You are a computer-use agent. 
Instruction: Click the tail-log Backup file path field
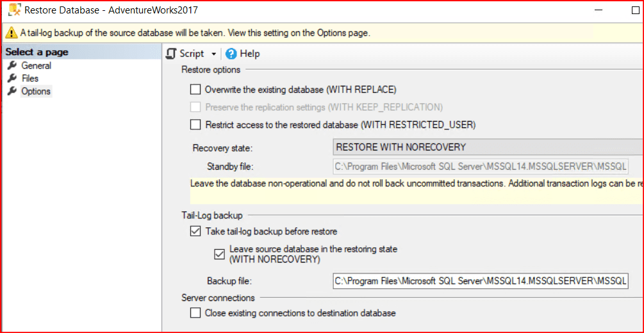(x=481, y=280)
